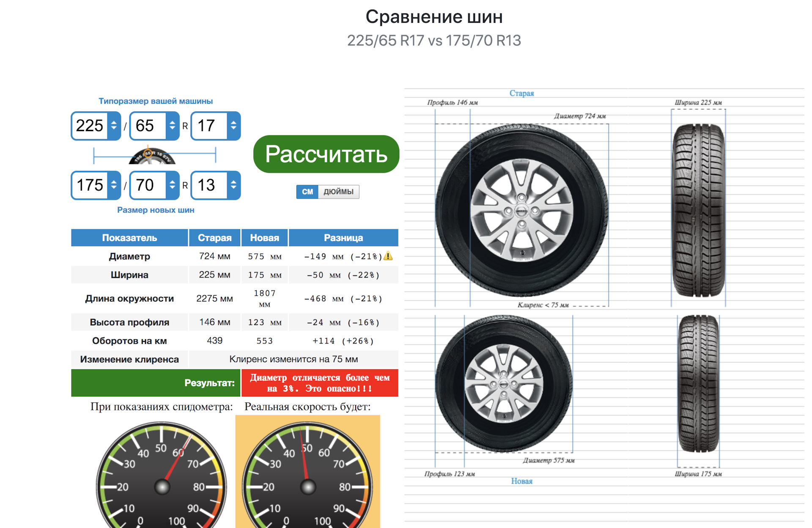Click the old tire side-view wheel image
Image resolution: width=812 pixels, height=528 pixels.
[521, 210]
